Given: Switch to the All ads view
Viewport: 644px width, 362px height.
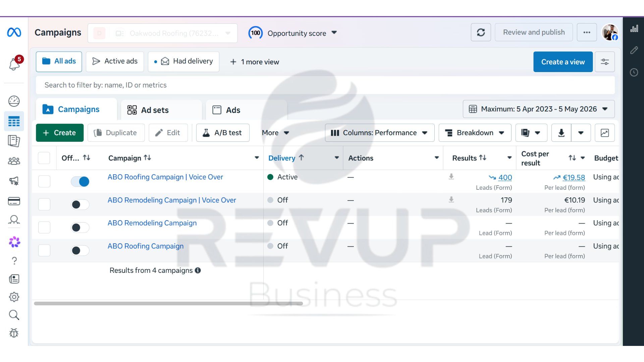Looking at the screenshot, I should (59, 62).
